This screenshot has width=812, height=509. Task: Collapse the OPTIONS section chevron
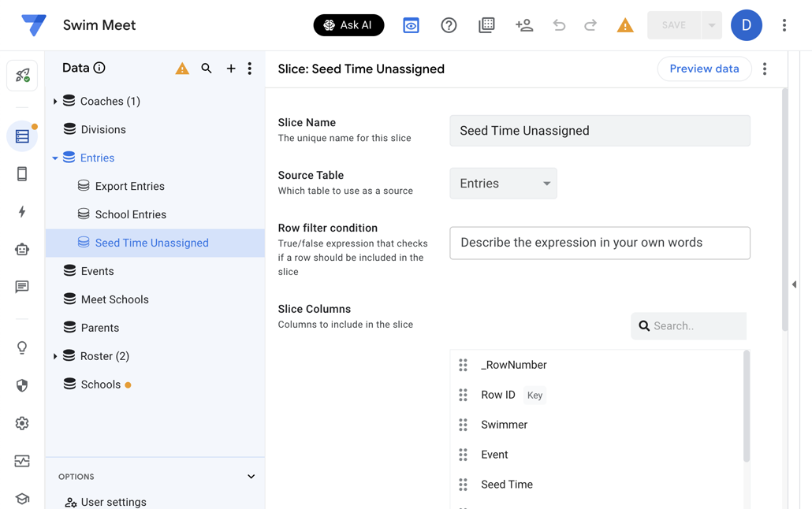point(251,477)
